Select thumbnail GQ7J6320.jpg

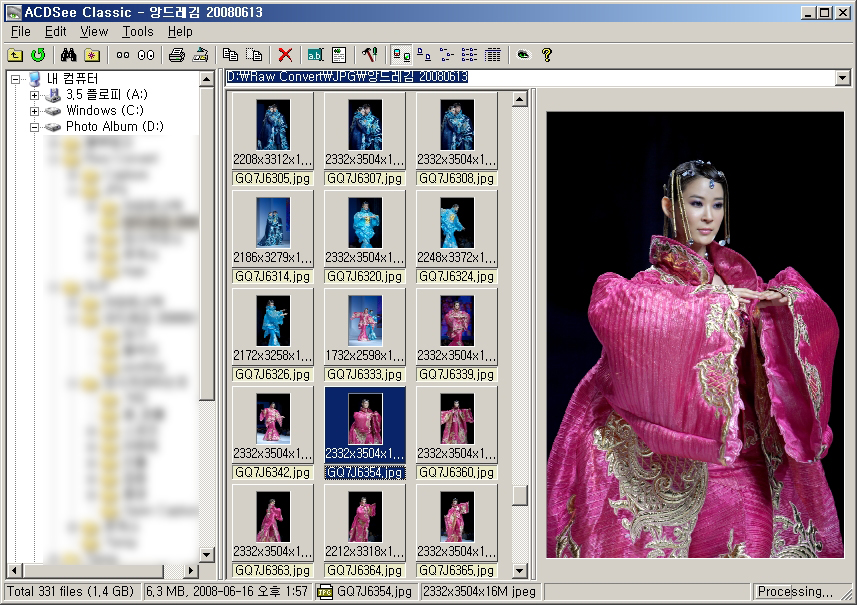click(x=365, y=237)
